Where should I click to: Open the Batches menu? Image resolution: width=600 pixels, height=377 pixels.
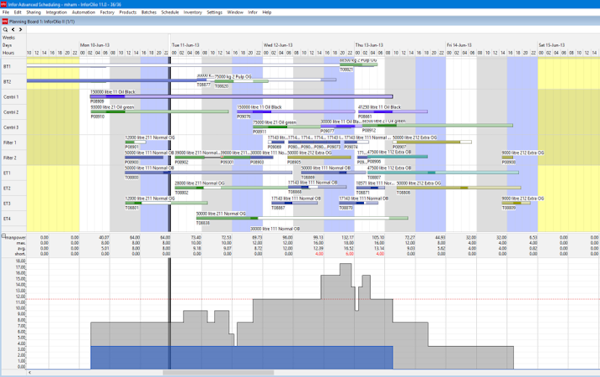tap(149, 12)
